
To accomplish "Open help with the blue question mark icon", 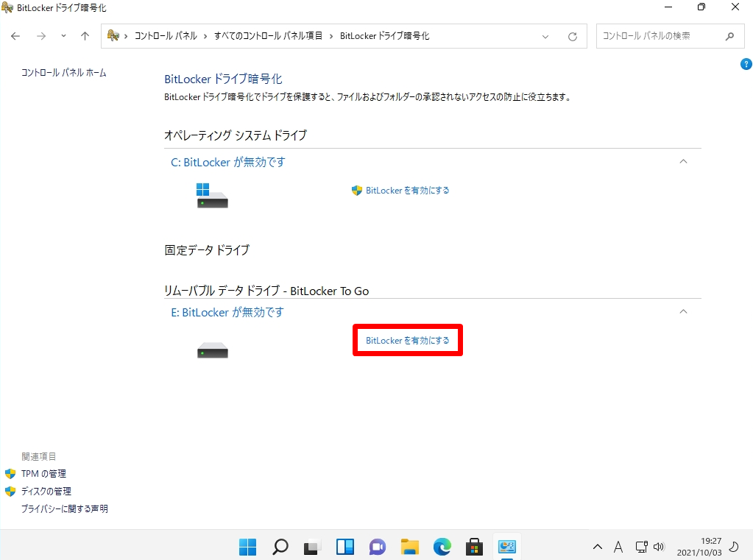I will (x=746, y=64).
